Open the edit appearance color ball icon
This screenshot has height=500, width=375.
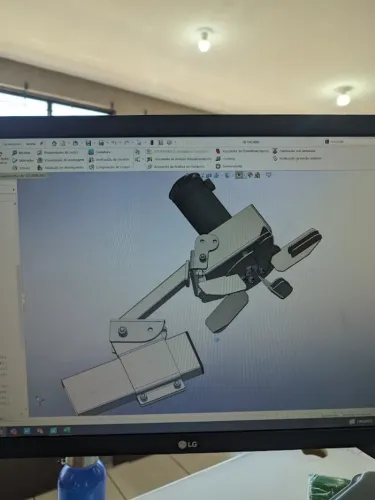[250, 175]
